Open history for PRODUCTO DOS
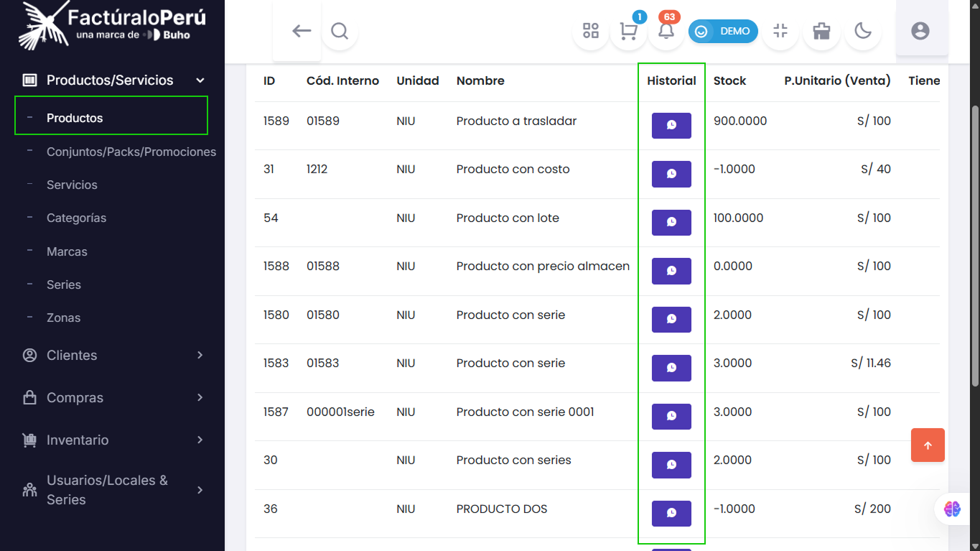 pyautogui.click(x=671, y=513)
